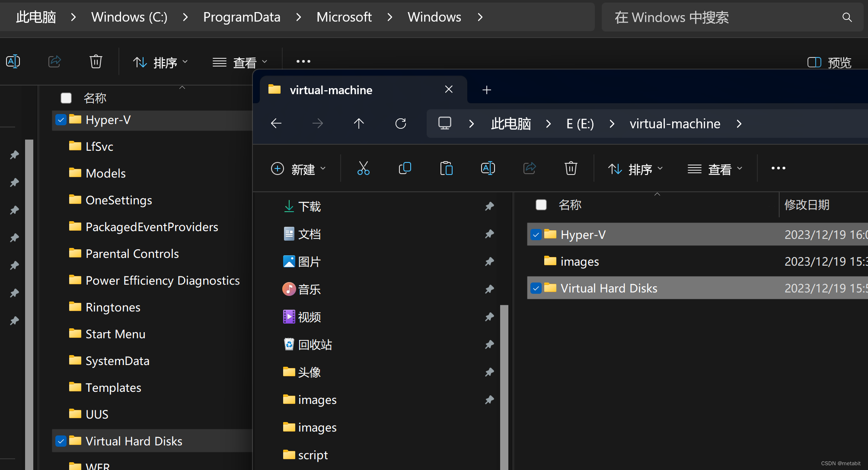Click the Share icon in the back Windows window

click(54, 62)
